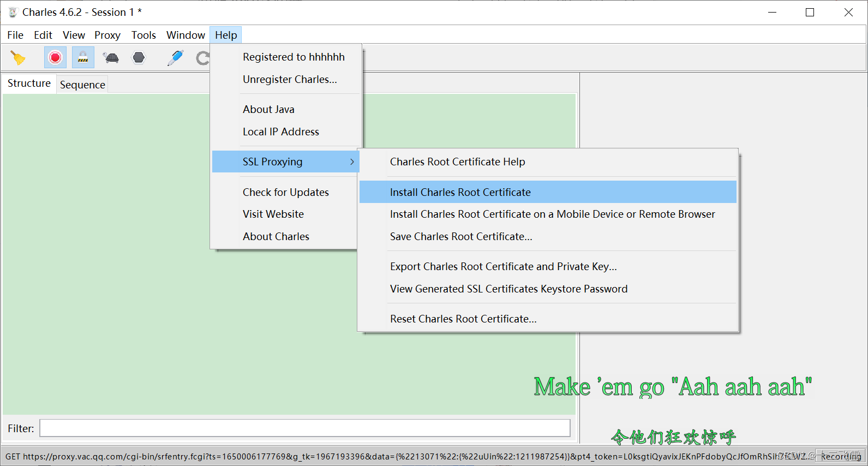Click Registered to hhhhhh entry
The height and width of the screenshot is (466, 868).
tap(294, 57)
